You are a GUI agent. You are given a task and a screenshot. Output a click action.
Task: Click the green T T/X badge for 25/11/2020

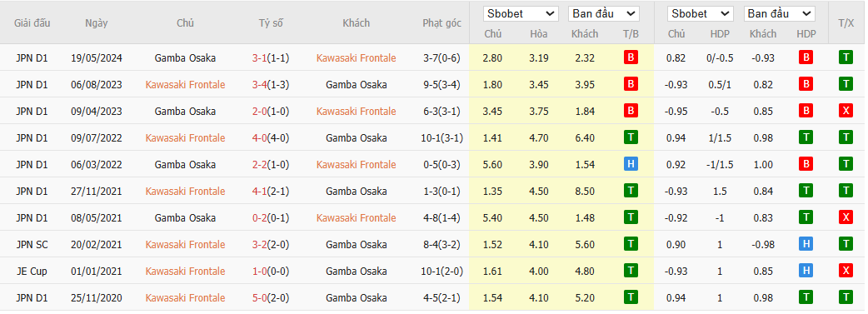click(x=846, y=297)
